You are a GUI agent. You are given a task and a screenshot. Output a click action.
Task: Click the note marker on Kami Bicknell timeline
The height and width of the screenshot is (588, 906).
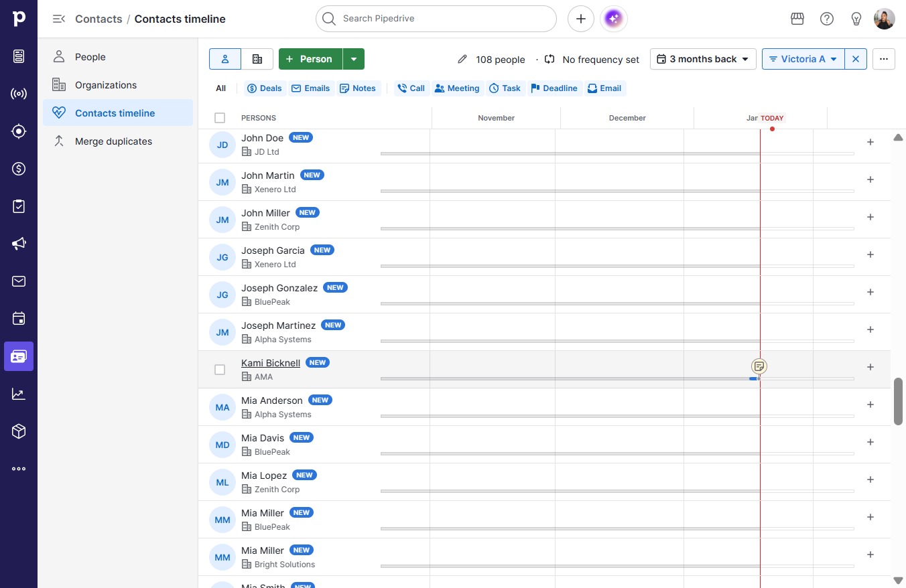pyautogui.click(x=759, y=366)
